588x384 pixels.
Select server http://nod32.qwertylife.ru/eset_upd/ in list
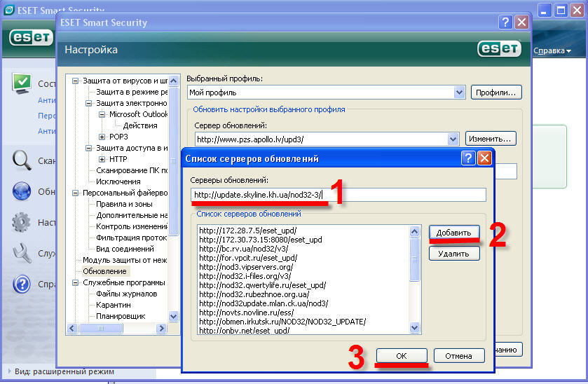click(x=263, y=285)
